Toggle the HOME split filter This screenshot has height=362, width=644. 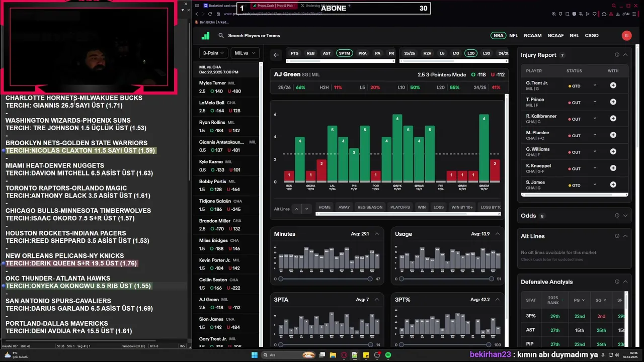tap(325, 207)
